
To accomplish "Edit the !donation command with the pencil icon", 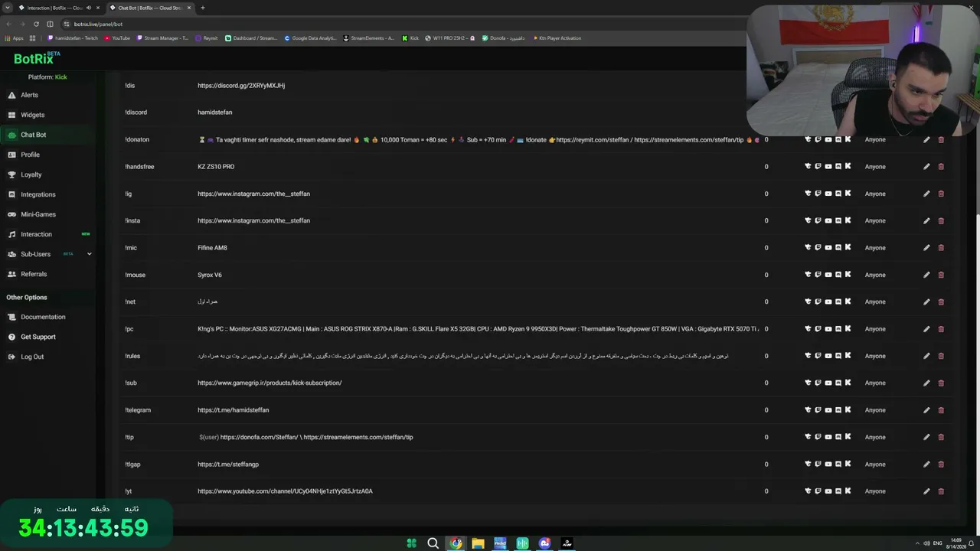I will click(926, 140).
